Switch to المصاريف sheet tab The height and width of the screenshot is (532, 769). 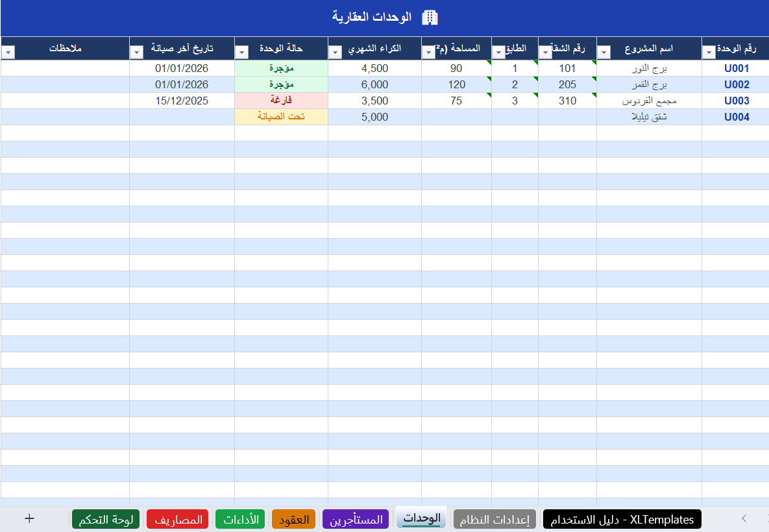[178, 520]
